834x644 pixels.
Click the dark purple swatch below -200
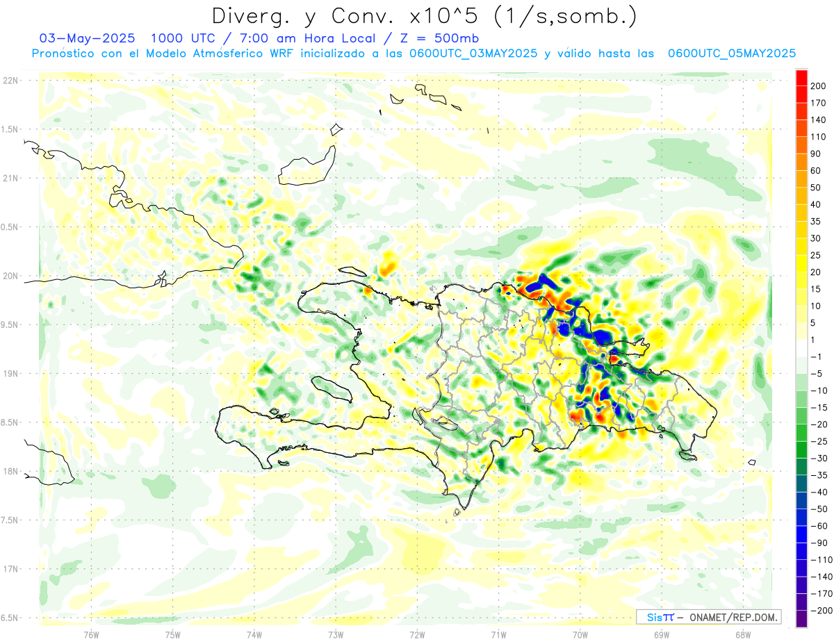pyautogui.click(x=801, y=619)
